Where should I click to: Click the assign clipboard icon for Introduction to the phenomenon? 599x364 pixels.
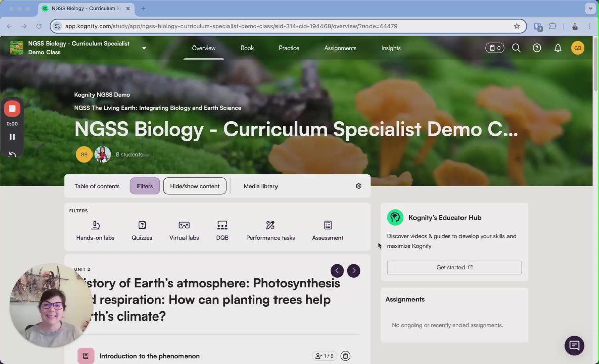pos(345,356)
